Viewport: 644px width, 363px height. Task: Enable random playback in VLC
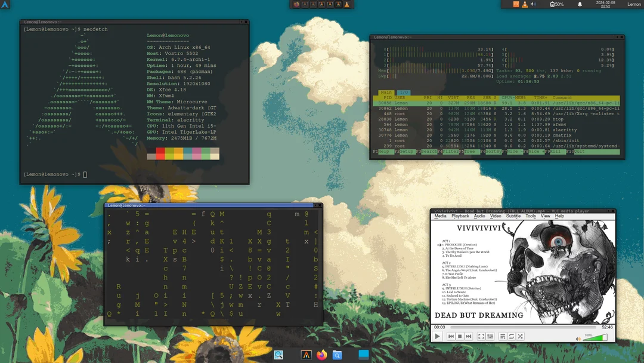point(520,336)
